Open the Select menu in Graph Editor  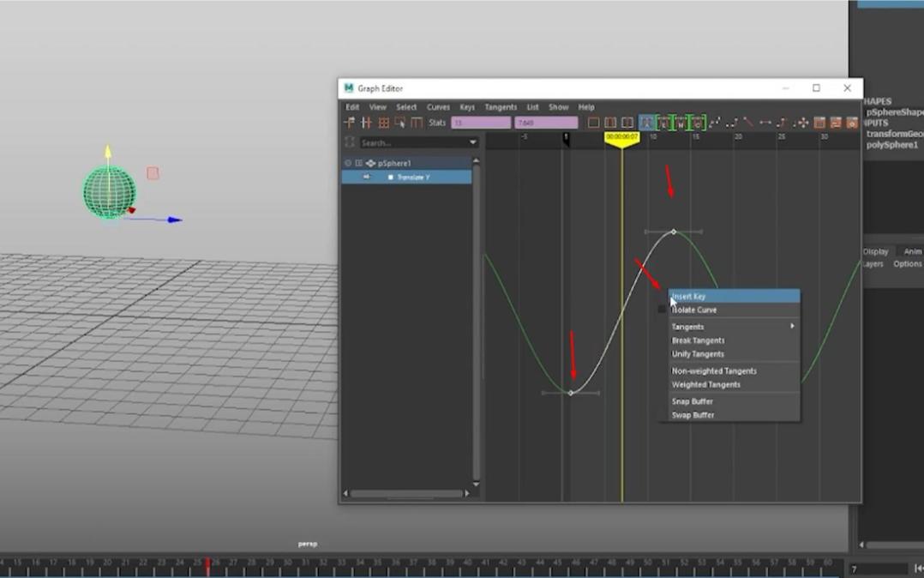click(406, 106)
